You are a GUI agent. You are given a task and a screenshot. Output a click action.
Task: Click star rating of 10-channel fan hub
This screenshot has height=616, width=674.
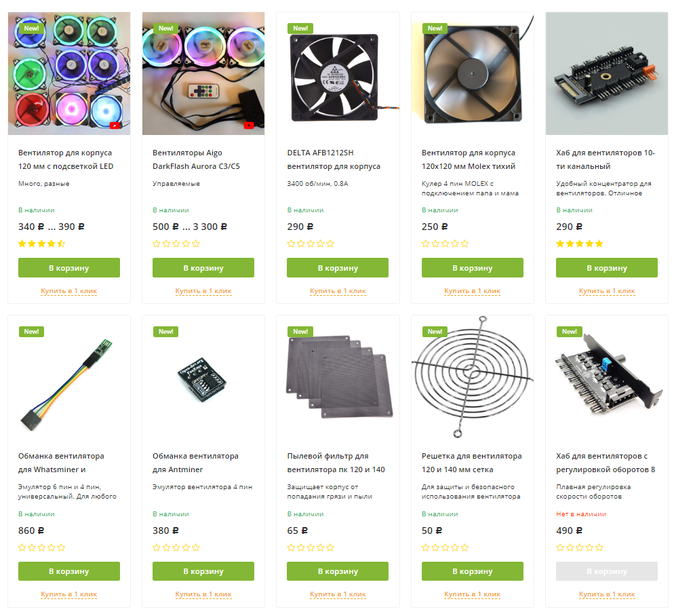pyautogui.click(x=580, y=244)
